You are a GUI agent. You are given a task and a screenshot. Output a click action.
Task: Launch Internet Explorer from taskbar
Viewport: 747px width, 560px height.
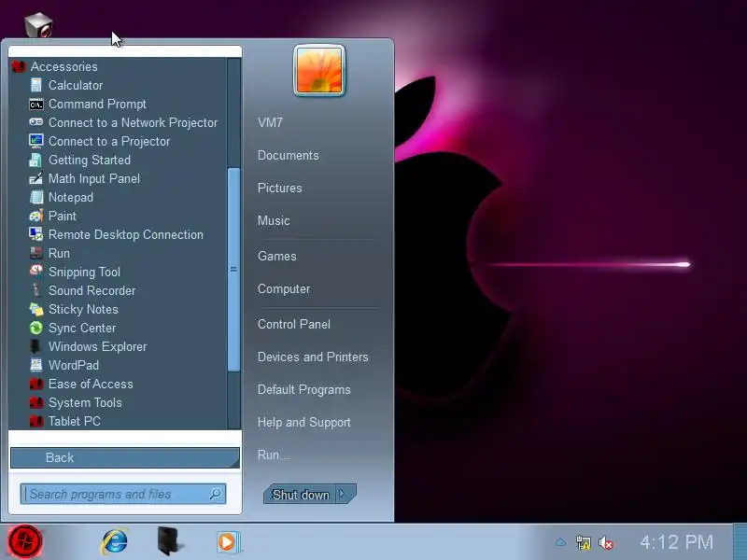114,541
